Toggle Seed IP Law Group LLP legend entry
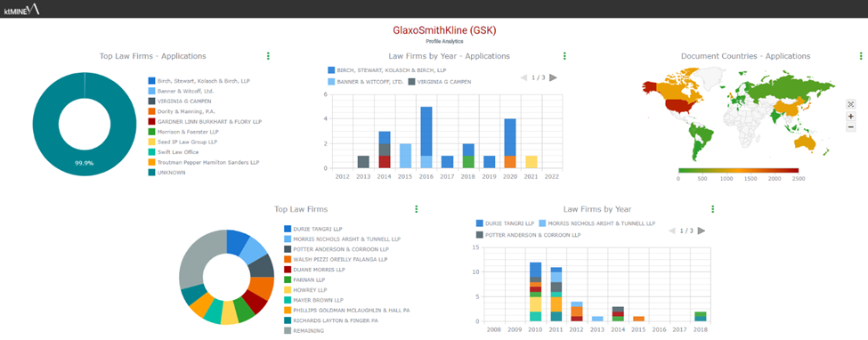The height and width of the screenshot is (340, 868). (183, 142)
